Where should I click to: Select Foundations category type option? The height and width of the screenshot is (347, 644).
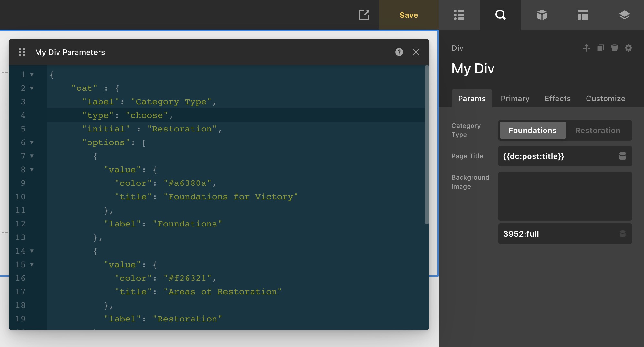coord(532,130)
